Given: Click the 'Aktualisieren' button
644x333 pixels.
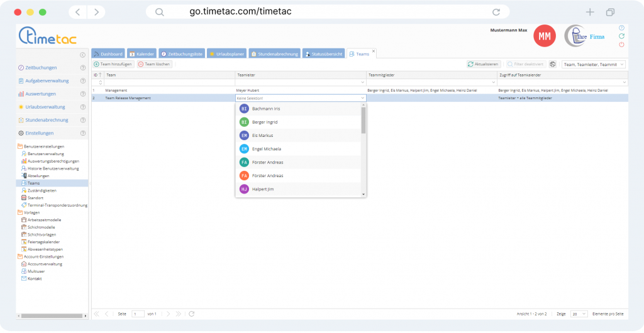Looking at the screenshot, I should pyautogui.click(x=484, y=64).
